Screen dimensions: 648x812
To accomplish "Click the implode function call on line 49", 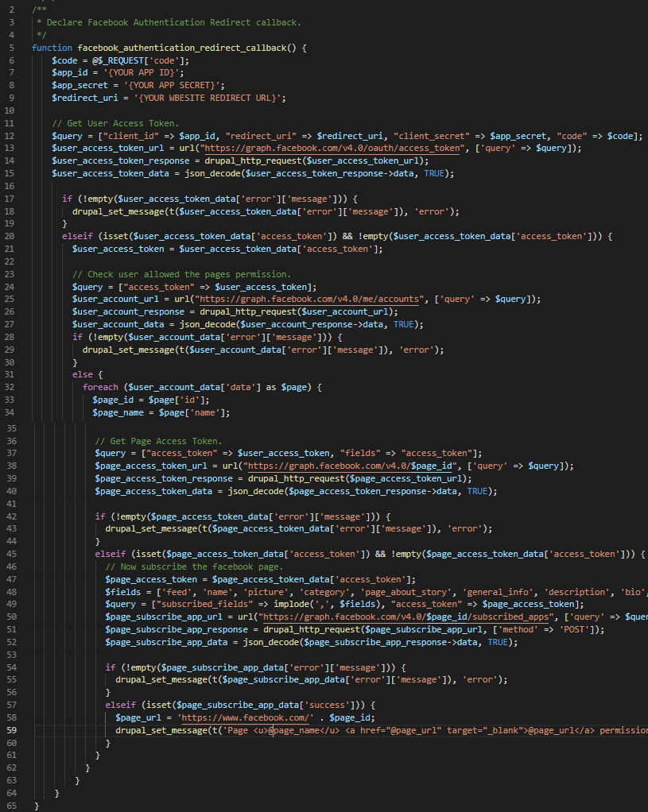I will pyautogui.click(x=291, y=605).
